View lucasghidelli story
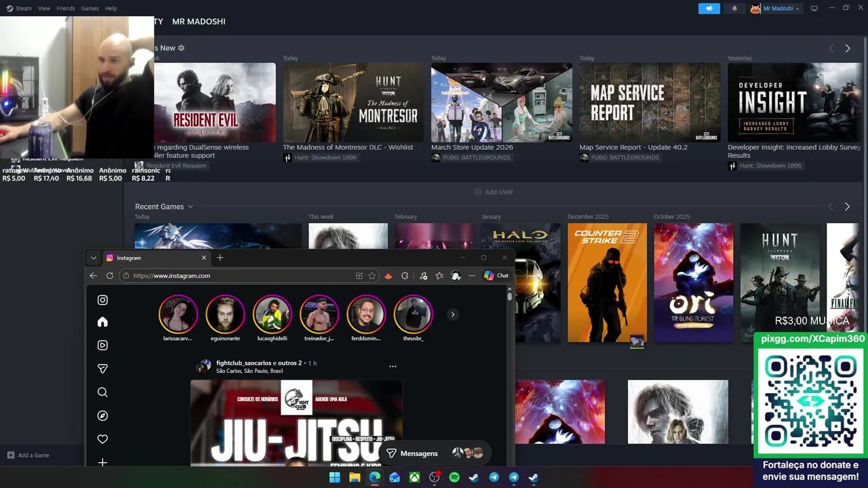The height and width of the screenshot is (488, 868). point(272,314)
